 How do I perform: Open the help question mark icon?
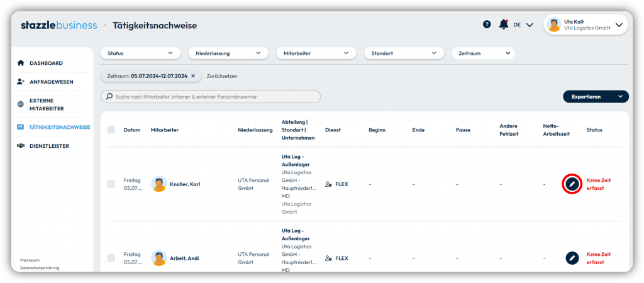tap(487, 25)
